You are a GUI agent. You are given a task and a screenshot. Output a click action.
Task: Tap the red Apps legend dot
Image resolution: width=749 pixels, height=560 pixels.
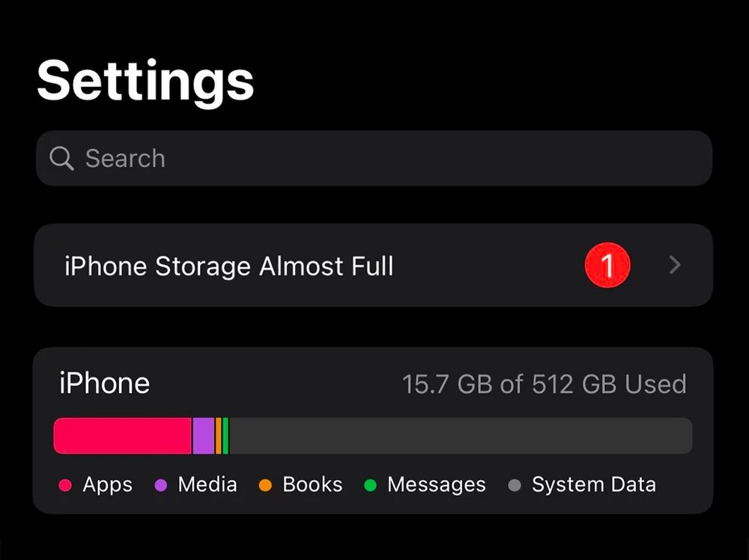(65, 486)
